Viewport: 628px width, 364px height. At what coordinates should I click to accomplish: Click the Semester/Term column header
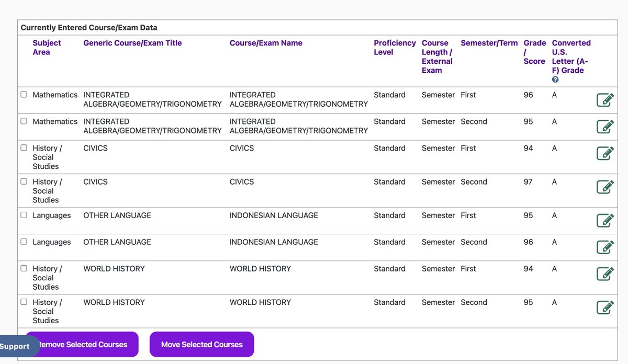tap(489, 43)
